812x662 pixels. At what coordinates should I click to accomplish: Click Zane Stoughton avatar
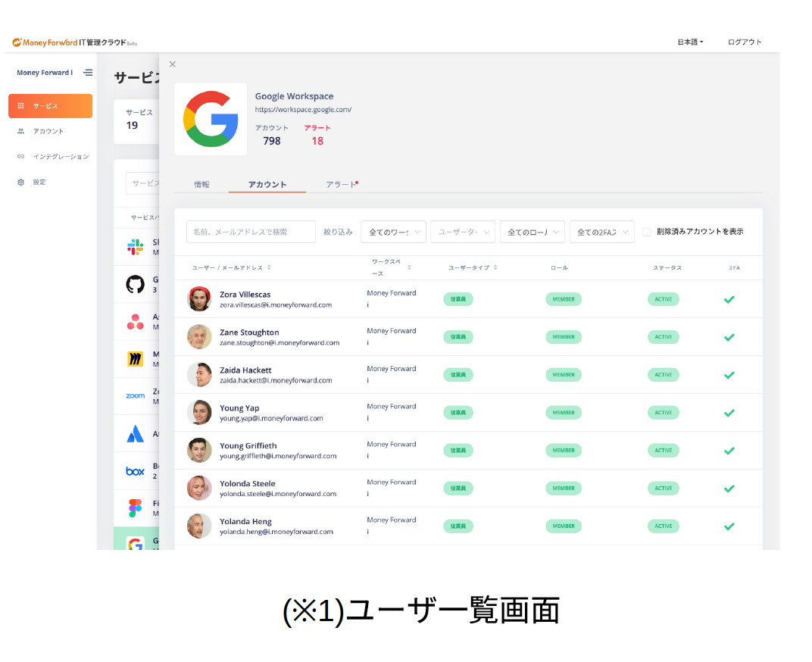coord(199,337)
